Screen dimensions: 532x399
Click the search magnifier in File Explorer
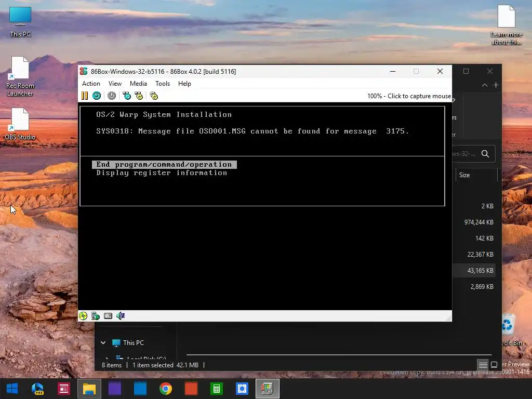(x=485, y=154)
